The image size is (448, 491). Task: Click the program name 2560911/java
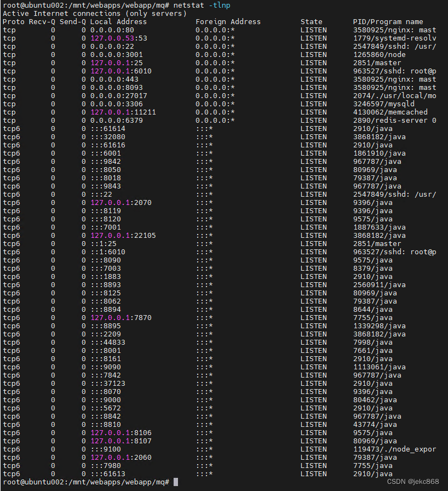click(x=380, y=284)
